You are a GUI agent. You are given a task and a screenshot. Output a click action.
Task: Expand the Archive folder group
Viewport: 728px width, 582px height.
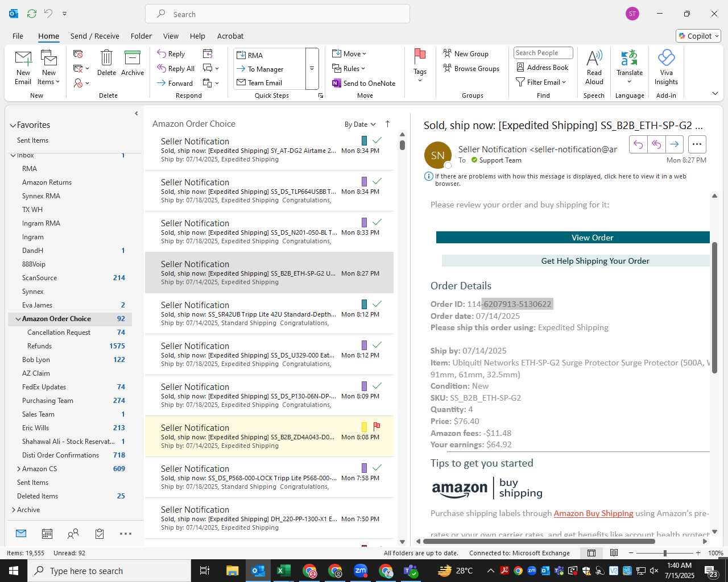pyautogui.click(x=13, y=510)
